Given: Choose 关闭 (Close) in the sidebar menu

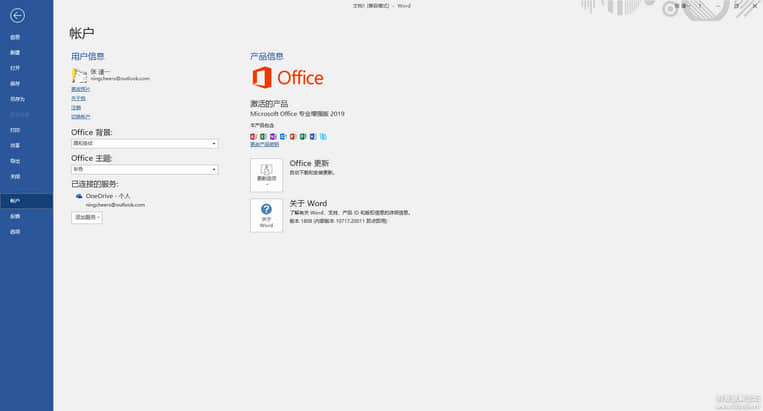Looking at the screenshot, I should click(x=15, y=177).
